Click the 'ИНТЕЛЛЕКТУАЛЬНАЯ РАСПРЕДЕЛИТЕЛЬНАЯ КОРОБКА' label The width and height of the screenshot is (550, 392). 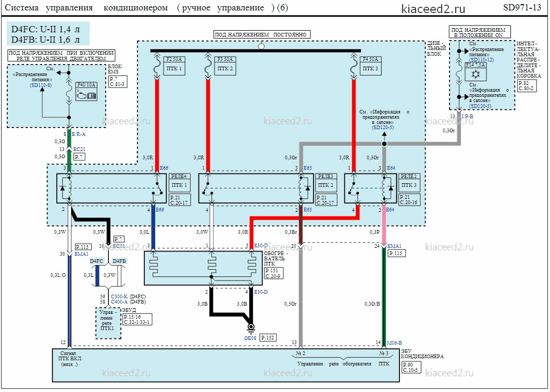click(x=529, y=59)
